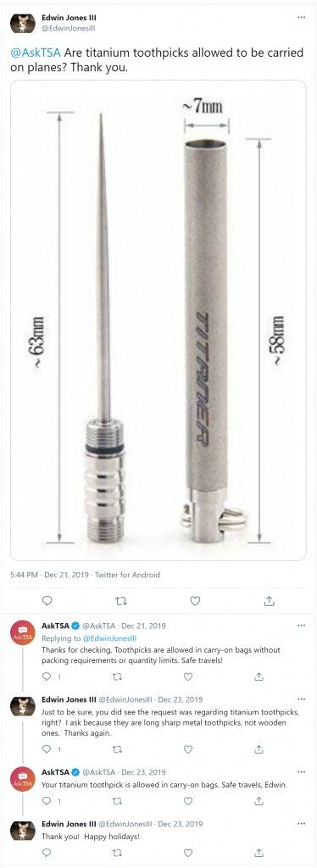This screenshot has width=317, height=868.
Task: Open AskTSA avatar on first reply
Action: click(23, 633)
